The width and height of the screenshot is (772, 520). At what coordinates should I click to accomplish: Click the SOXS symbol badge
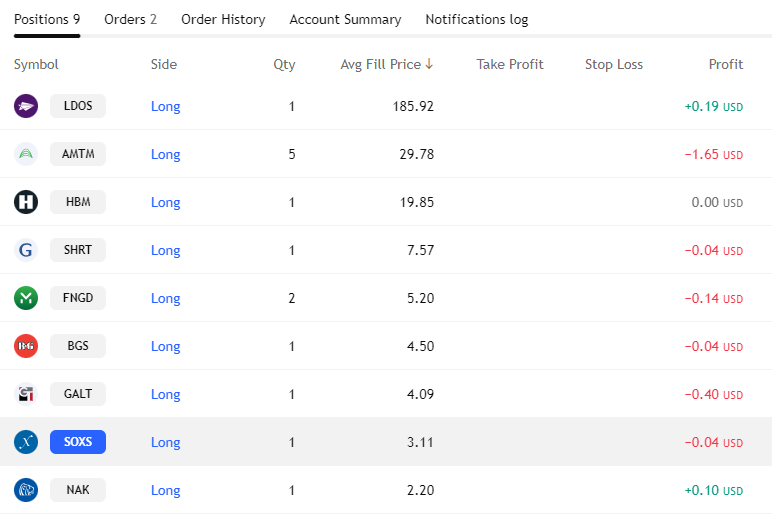(78, 442)
